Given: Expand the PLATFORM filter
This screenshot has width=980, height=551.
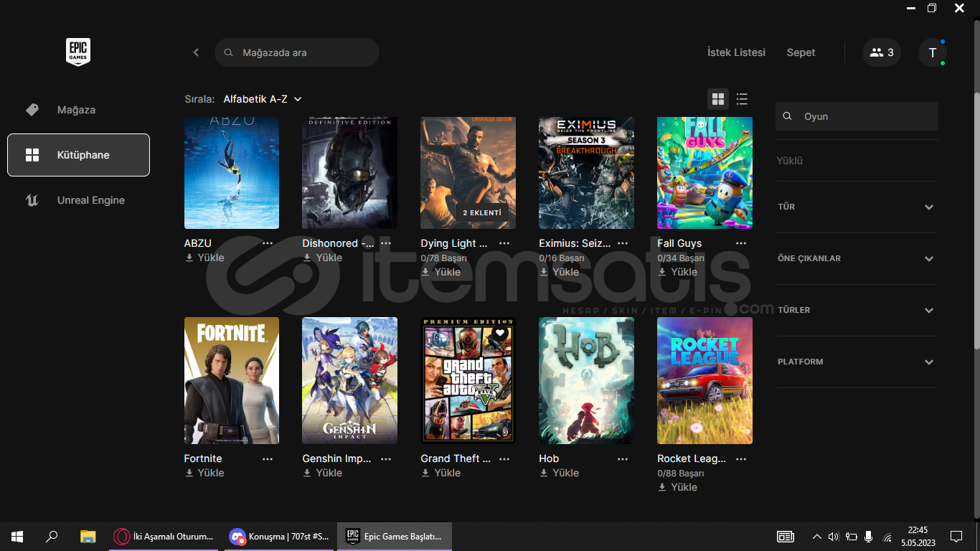Looking at the screenshot, I should (x=857, y=362).
